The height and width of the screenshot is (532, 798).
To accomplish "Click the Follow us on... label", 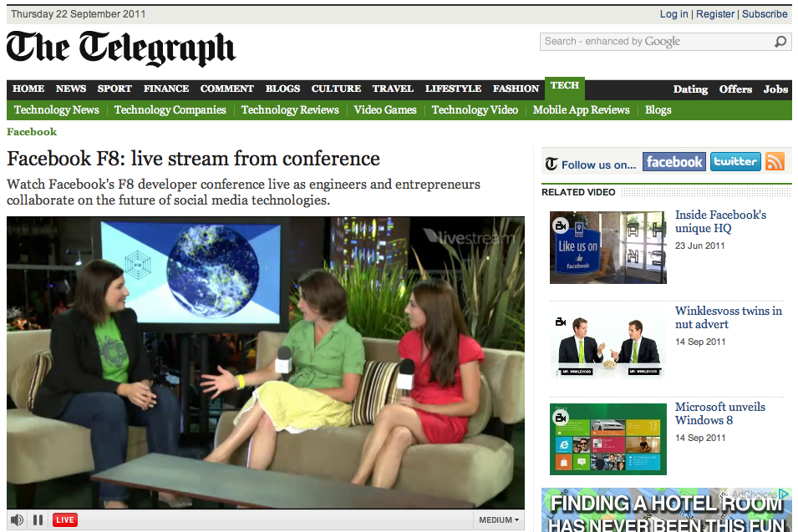I will 598,165.
